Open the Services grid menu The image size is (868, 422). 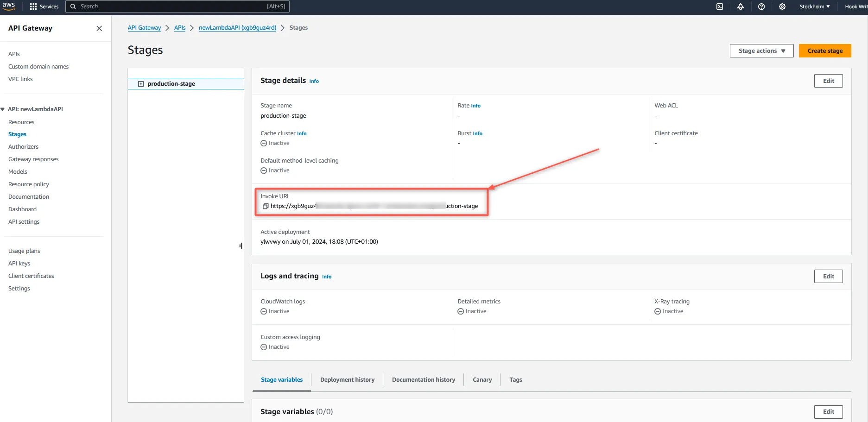click(x=44, y=6)
